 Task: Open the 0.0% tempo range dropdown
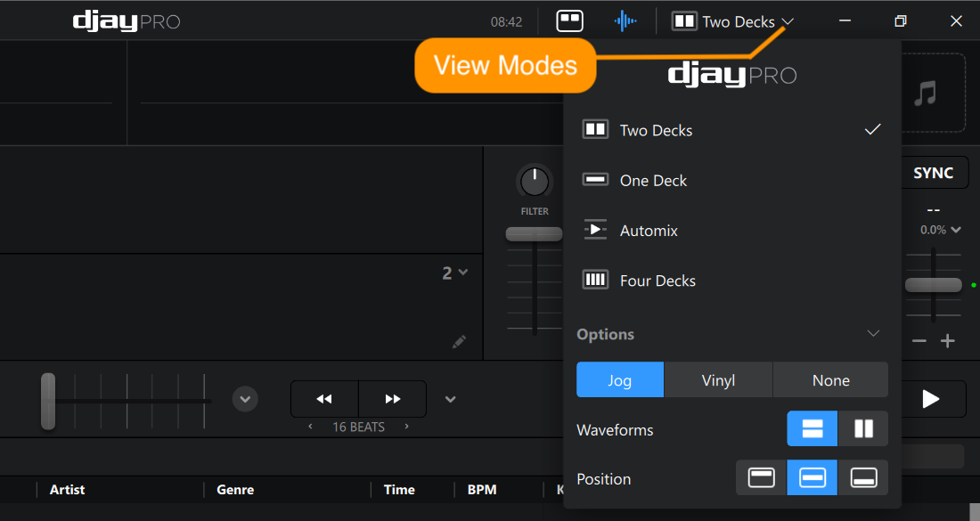[x=941, y=230]
